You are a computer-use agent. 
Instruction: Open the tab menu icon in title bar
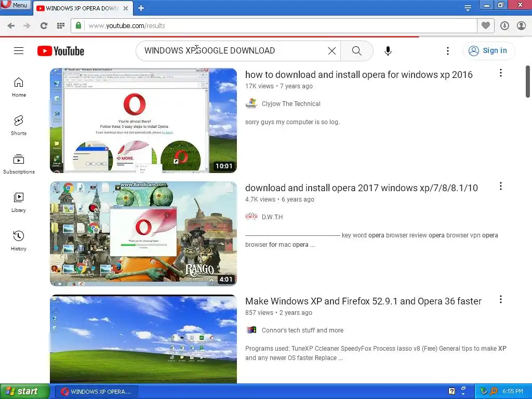point(468,8)
